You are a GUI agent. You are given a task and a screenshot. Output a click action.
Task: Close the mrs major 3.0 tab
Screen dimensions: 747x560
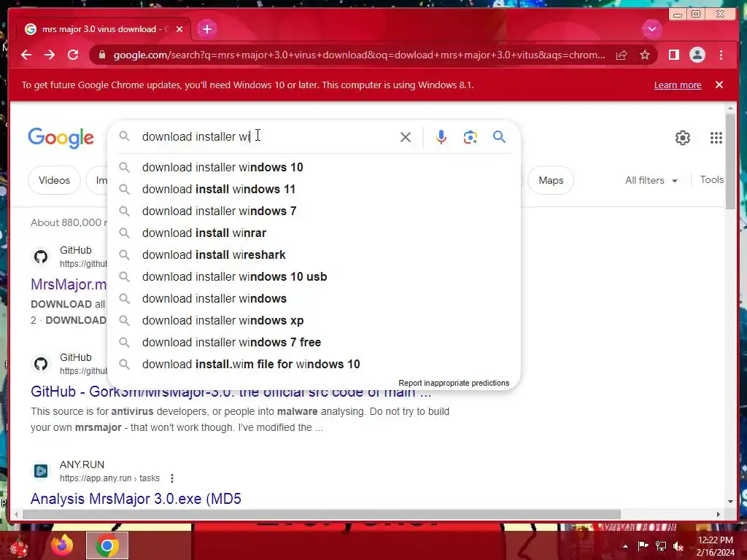[x=179, y=29]
